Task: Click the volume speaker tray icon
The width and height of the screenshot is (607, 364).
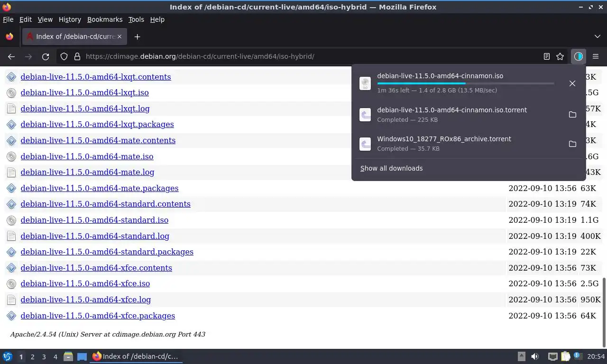Action: tap(535, 356)
